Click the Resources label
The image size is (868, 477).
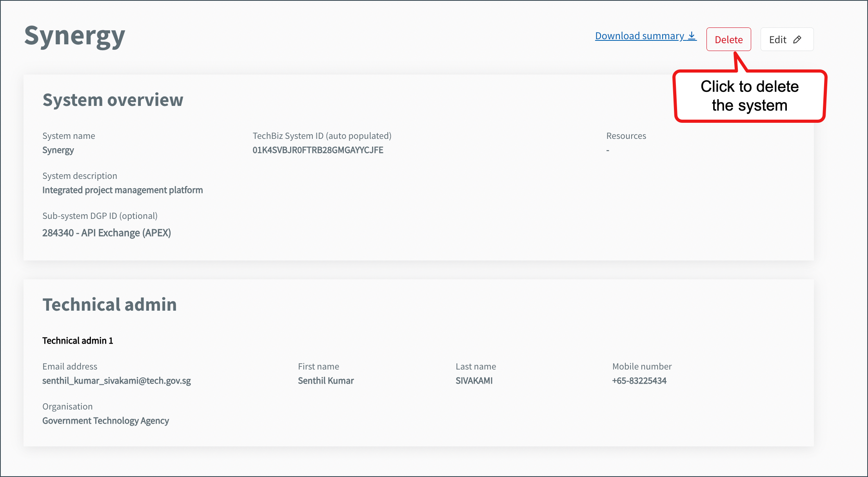(626, 136)
